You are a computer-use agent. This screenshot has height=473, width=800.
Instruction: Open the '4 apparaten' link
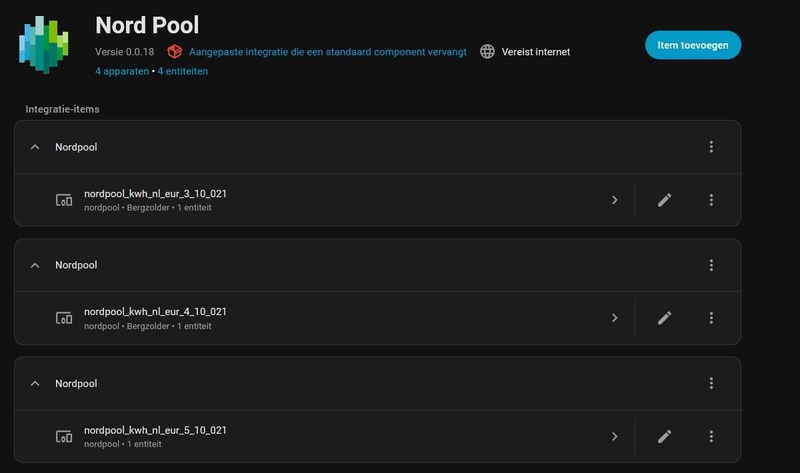(121, 71)
